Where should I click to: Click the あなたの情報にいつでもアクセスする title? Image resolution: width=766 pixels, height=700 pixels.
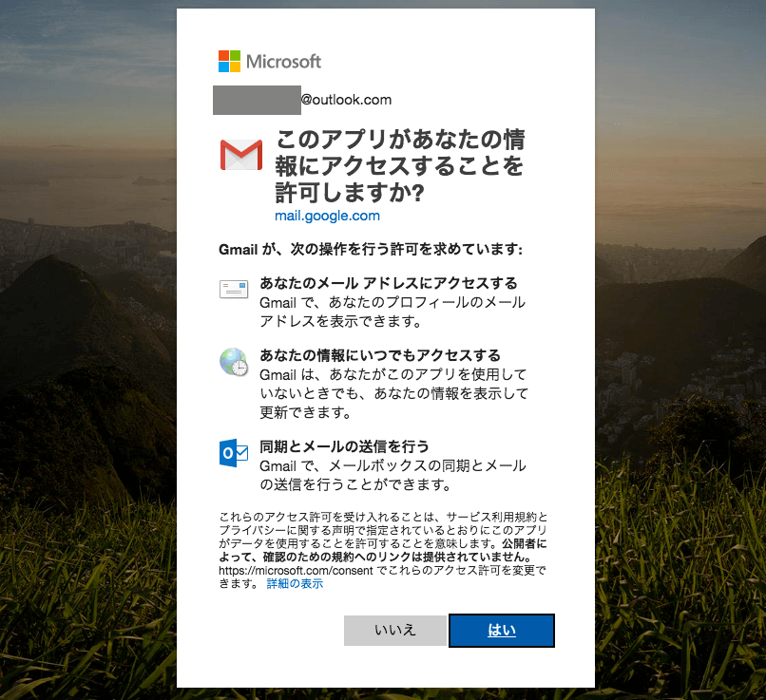click(380, 355)
